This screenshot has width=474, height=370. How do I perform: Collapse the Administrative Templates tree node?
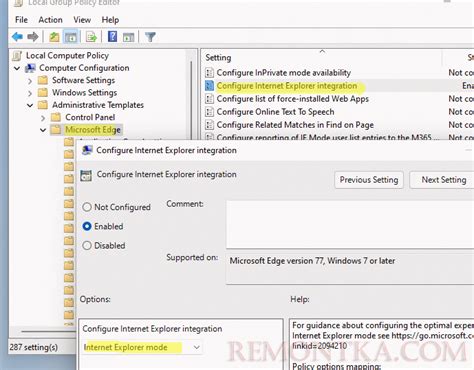click(x=30, y=105)
